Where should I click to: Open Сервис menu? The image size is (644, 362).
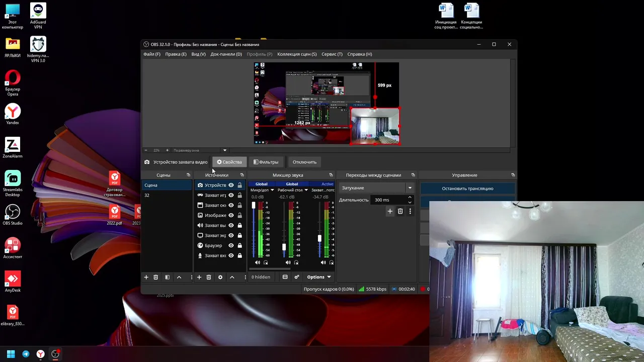click(x=332, y=54)
